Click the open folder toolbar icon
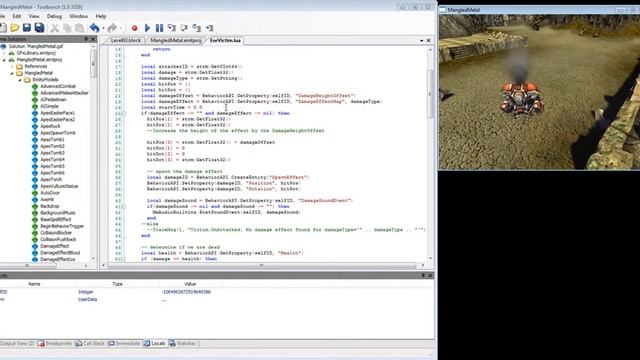This screenshot has width=640, height=360. point(15,28)
